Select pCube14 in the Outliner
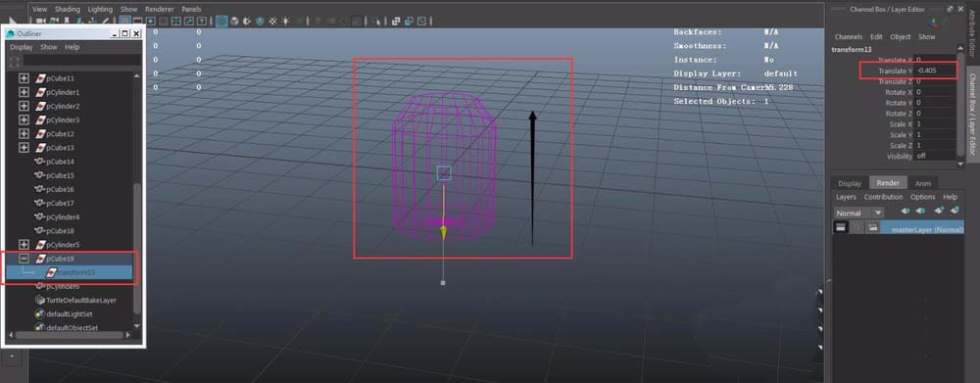Screen dimensions: 980x383 tap(60, 162)
